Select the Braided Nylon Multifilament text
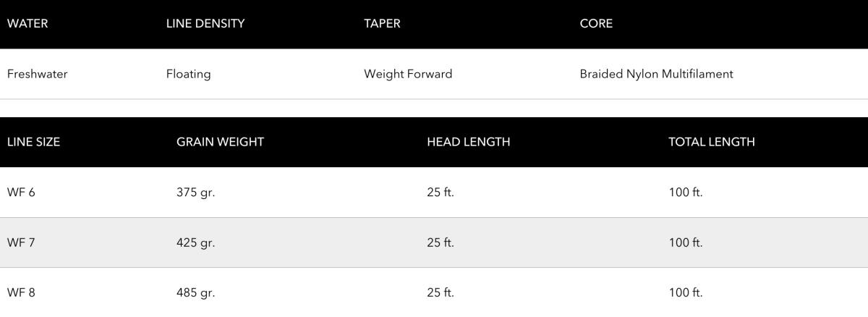This screenshot has height=317, width=868. pyautogui.click(x=656, y=74)
